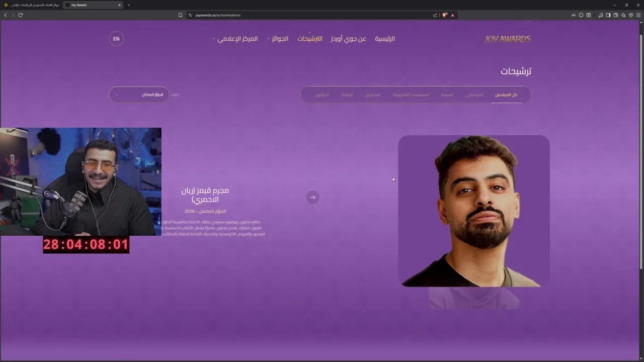This screenshot has height=362, width=644.
Task: Select the السينما category tab
Action: (x=447, y=95)
